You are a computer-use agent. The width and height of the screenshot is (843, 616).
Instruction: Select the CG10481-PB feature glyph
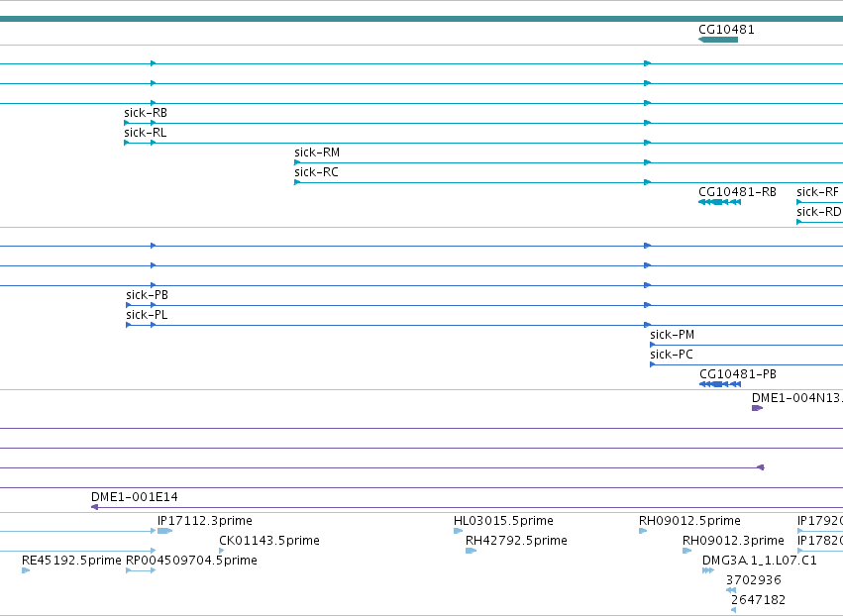point(720,384)
